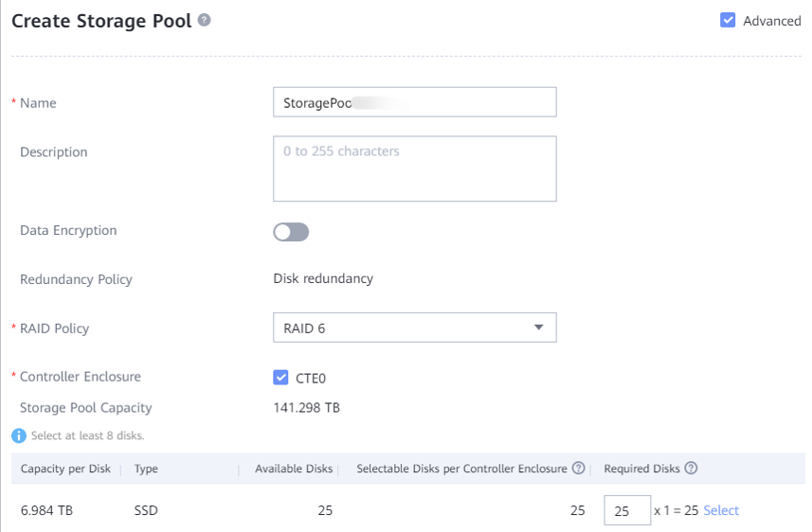This screenshot has height=532, width=812.
Task: Click the 6.984 TB capacity cell
Action: coord(47,510)
